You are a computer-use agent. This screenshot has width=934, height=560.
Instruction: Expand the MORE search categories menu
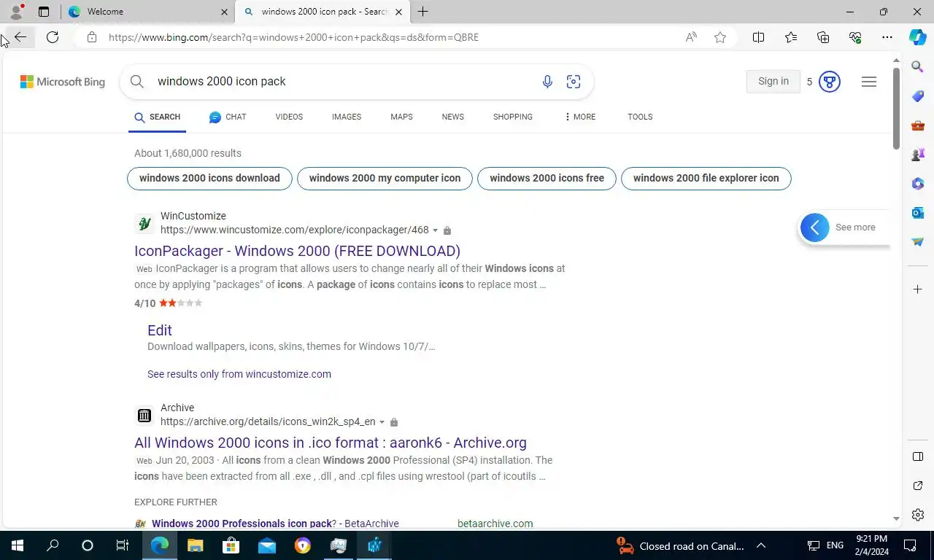(580, 117)
